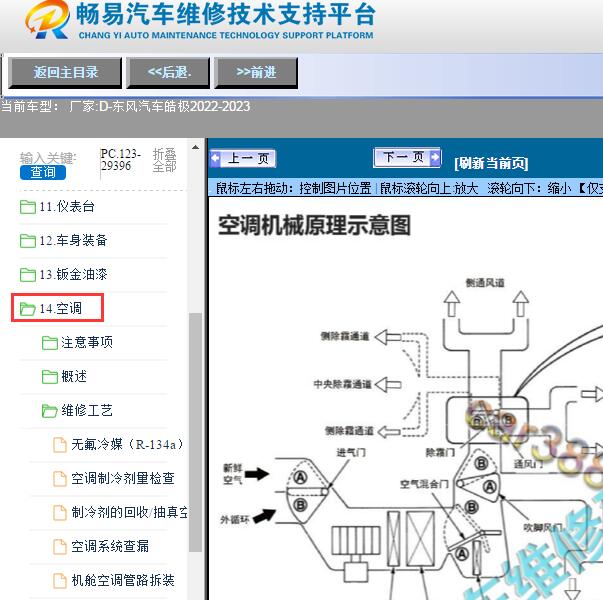603x600 pixels.
Task: Collapse the 维修工艺 subfolder
Action: click(x=87, y=411)
